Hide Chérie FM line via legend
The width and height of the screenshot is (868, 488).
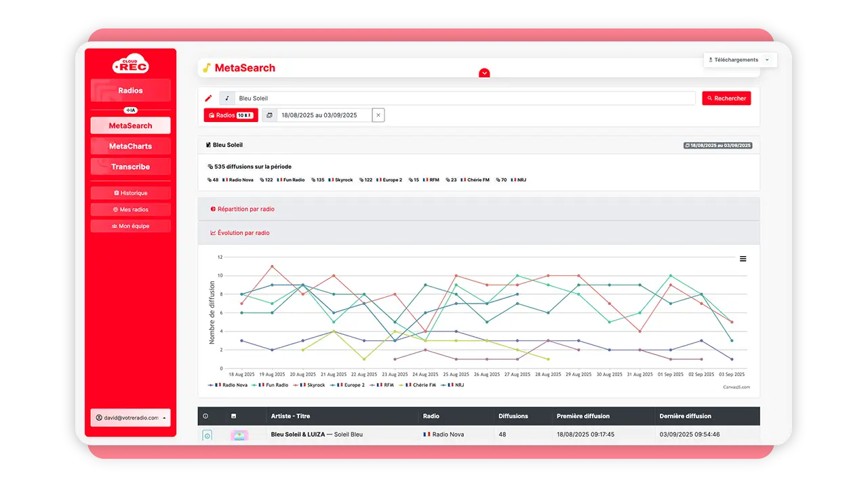(x=420, y=385)
